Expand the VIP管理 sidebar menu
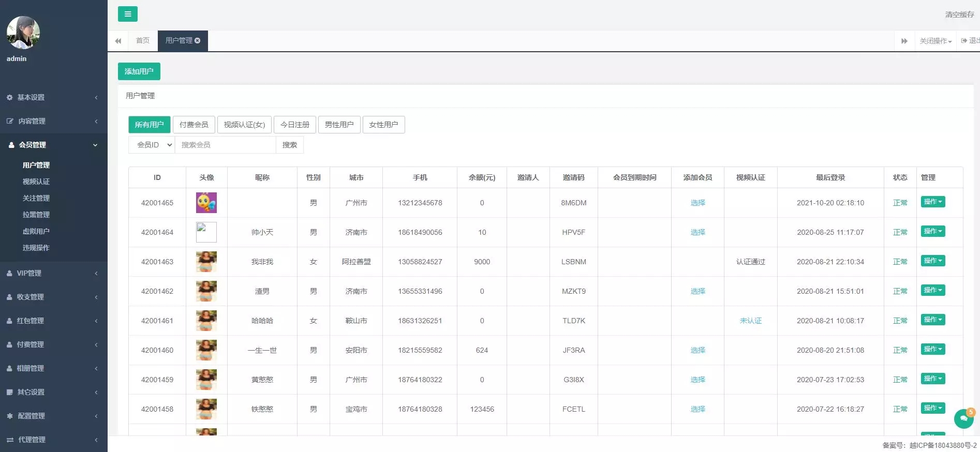Screen dimensions: 980x452 click(x=54, y=273)
